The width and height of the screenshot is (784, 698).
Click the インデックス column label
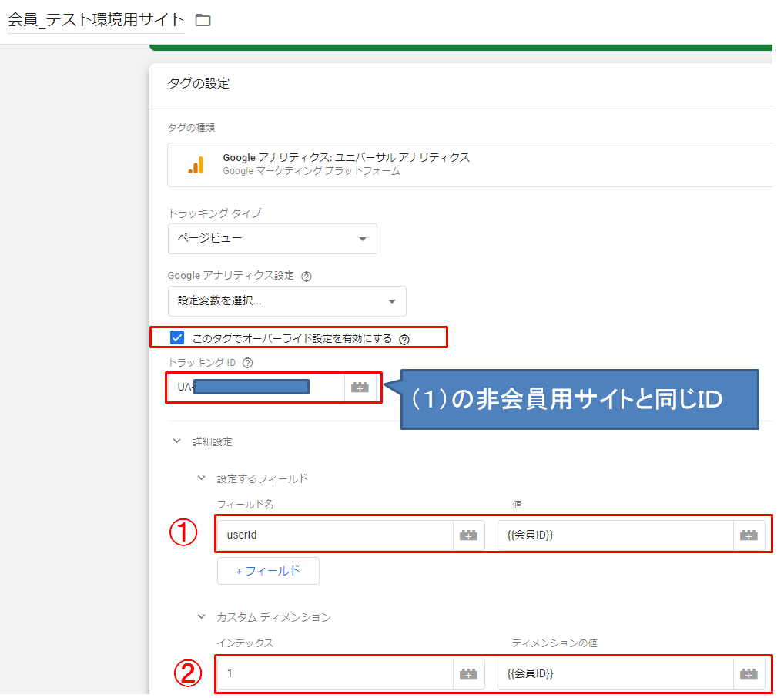click(x=245, y=643)
